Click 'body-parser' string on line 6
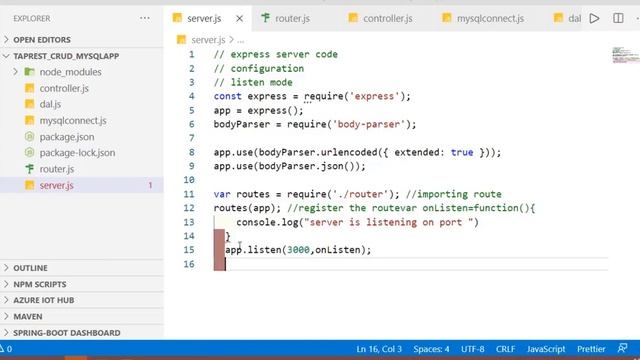640x360 pixels. [369, 124]
